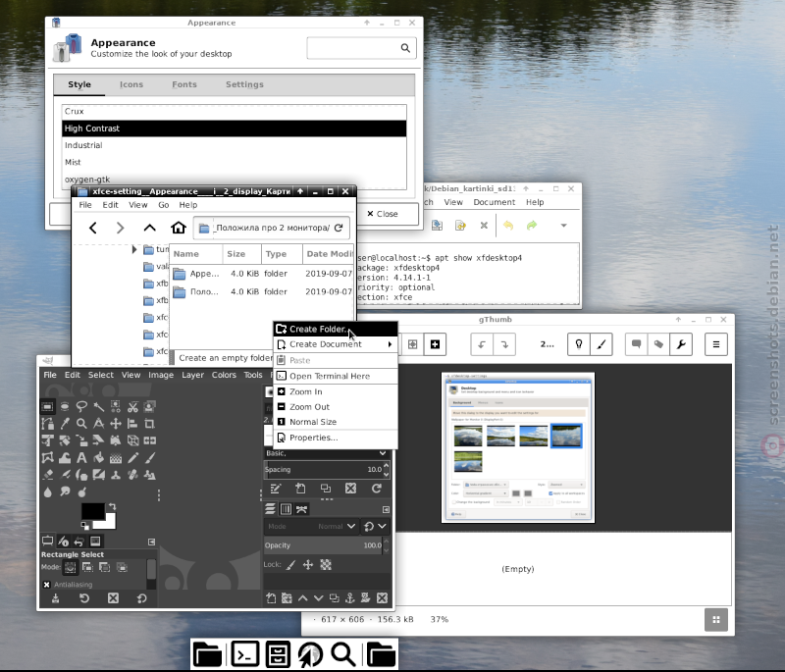
Task: Select the Eraser tool in GIMP
Action: tap(47, 475)
